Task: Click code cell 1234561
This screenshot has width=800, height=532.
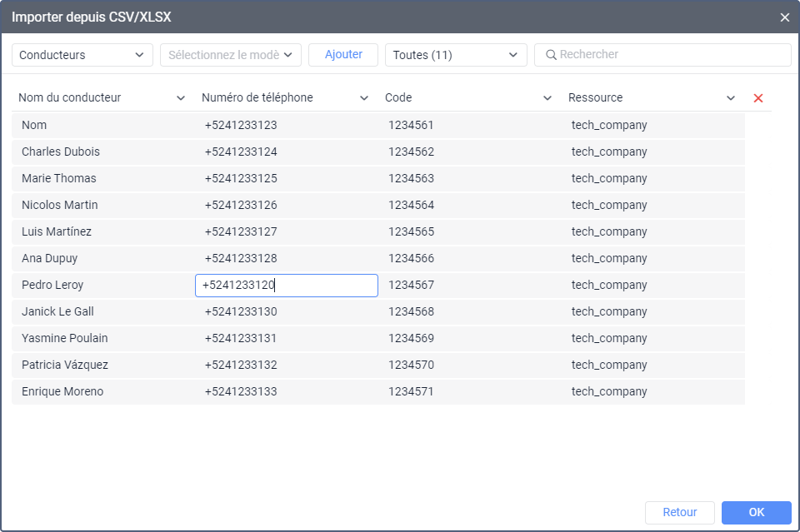Action: pyautogui.click(x=411, y=126)
